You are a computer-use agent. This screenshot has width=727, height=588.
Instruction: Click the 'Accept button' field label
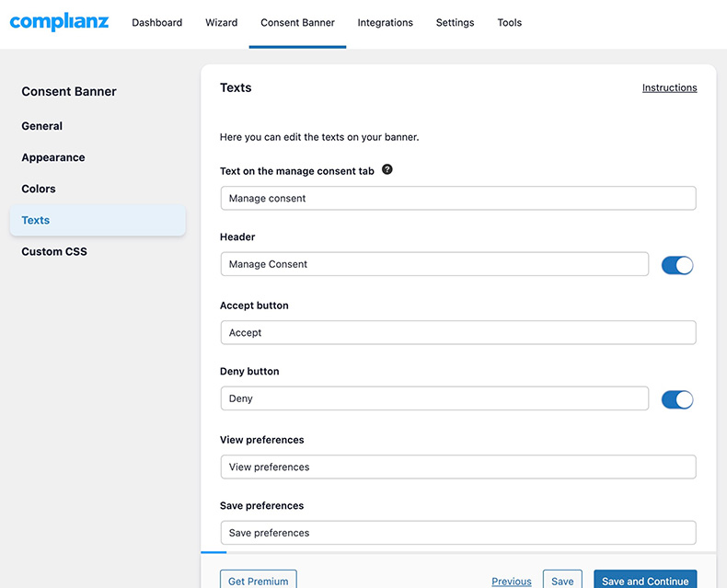click(x=254, y=306)
